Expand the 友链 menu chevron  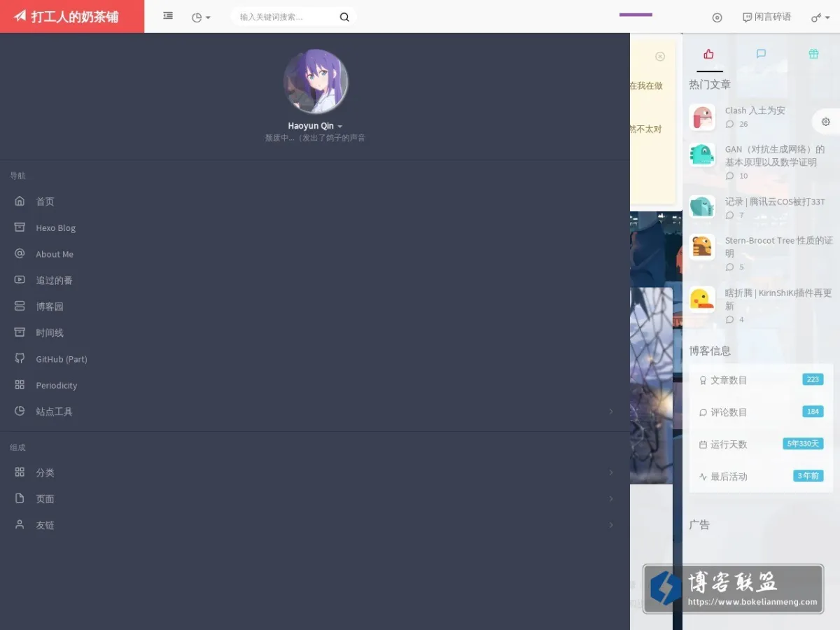611,525
